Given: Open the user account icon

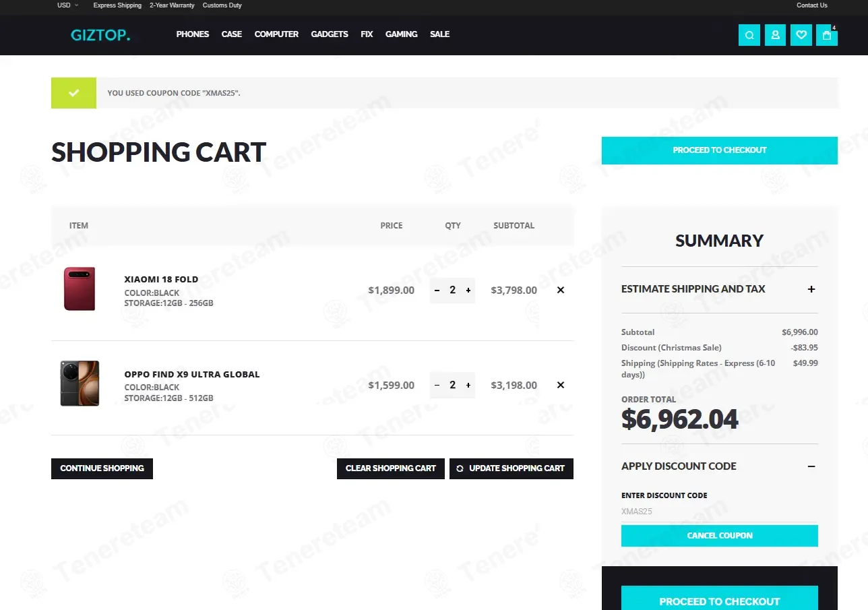Looking at the screenshot, I should pos(775,35).
